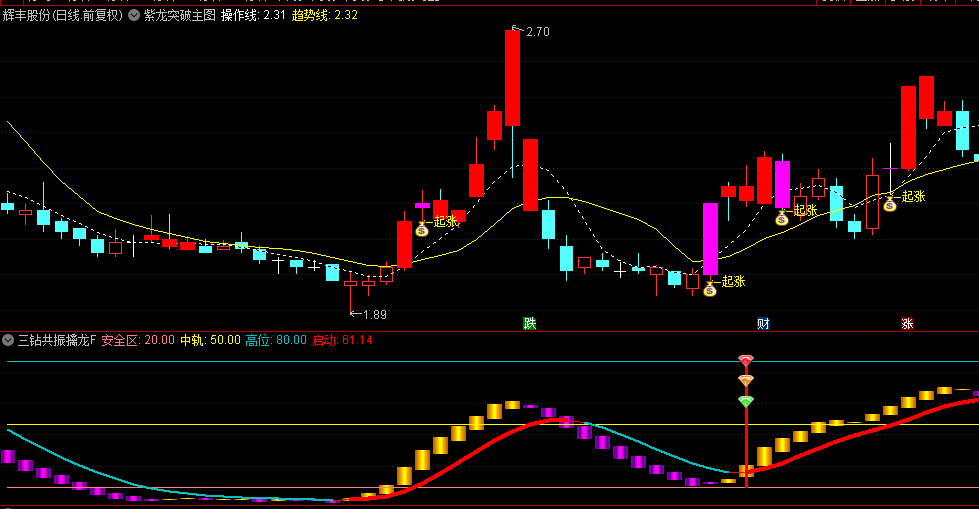Click the green 跌 event marker
Viewport: 979px width, 509px height.
click(529, 324)
